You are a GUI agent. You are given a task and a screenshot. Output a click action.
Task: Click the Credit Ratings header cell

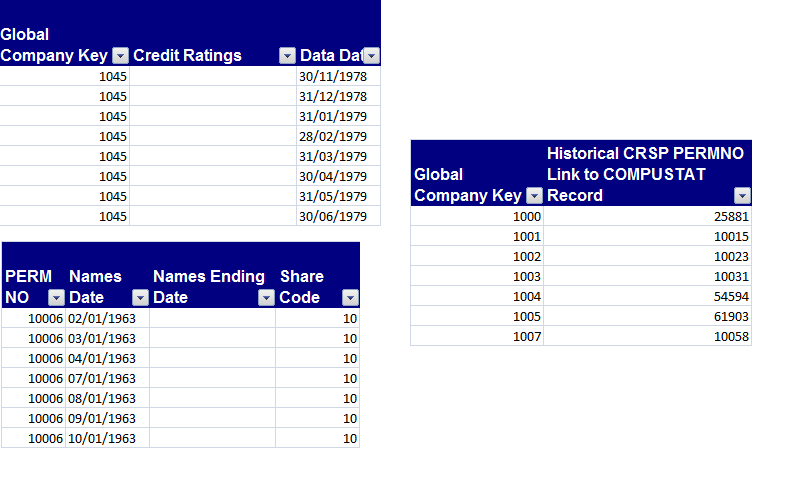click(x=213, y=34)
